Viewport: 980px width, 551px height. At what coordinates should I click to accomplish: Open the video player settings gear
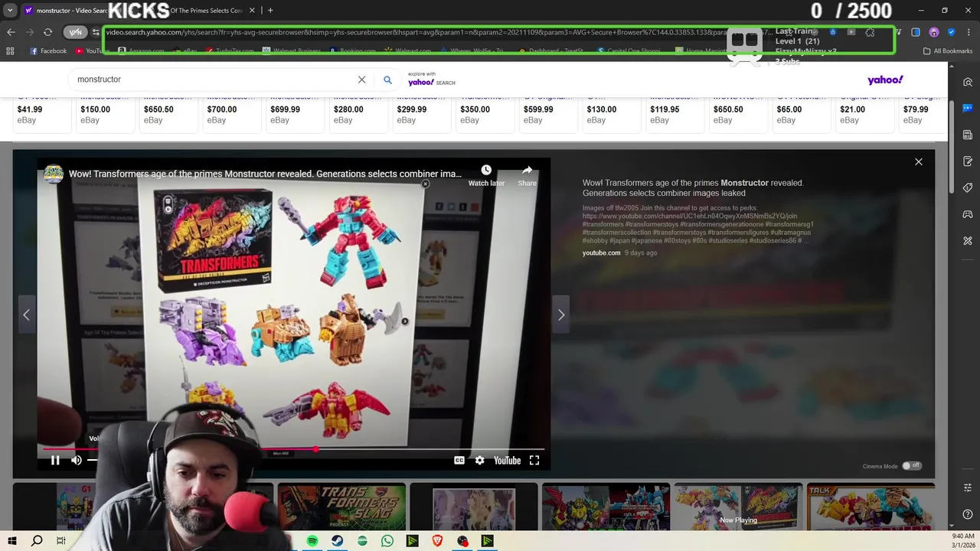479,460
